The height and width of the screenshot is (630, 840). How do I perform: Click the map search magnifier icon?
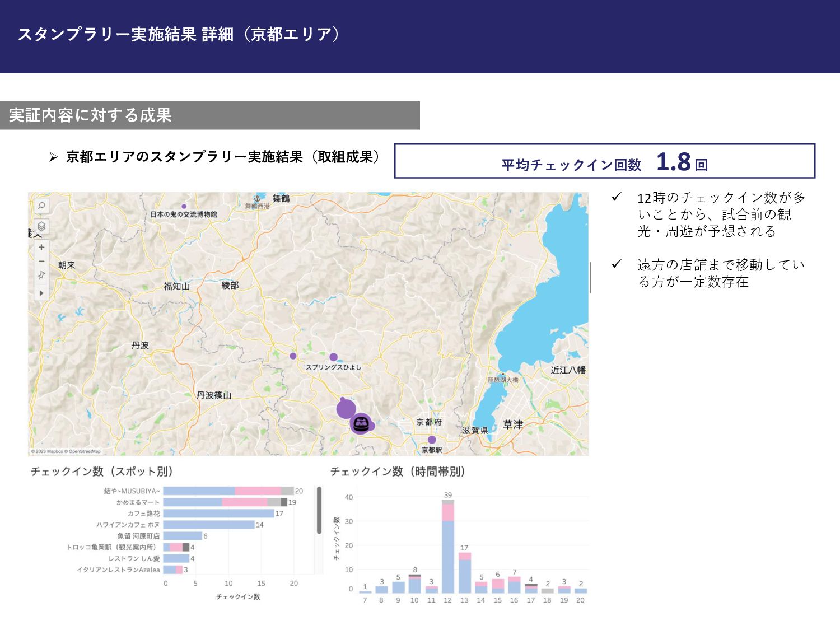(x=41, y=206)
